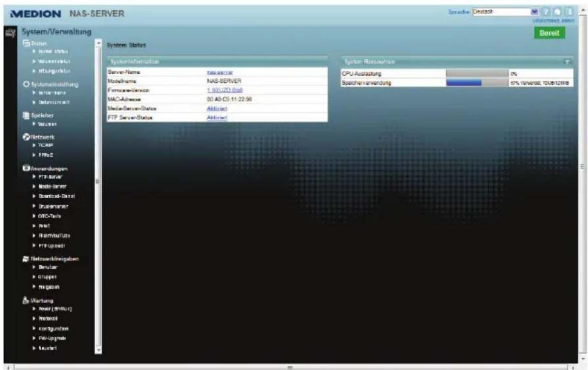Screen dimensions: 588x370
Task: Click the Speicherverwendung progress bar
Action: coord(477,83)
